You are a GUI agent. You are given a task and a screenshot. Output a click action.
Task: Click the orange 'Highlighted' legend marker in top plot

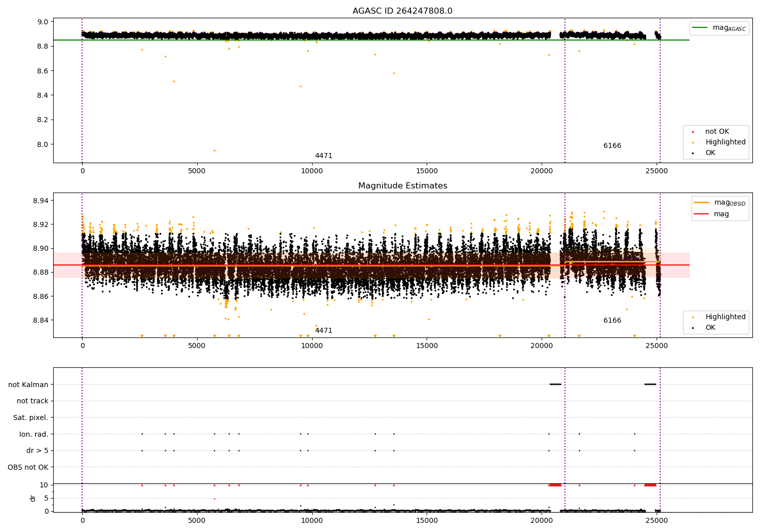click(693, 143)
